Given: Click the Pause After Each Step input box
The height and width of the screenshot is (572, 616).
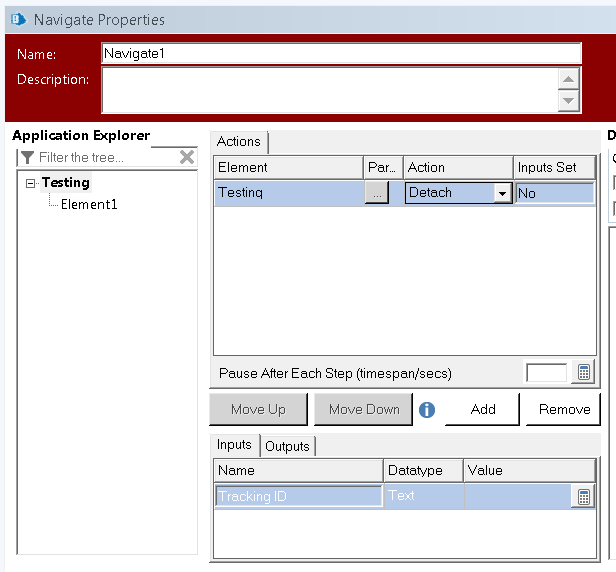Looking at the screenshot, I should (547, 373).
